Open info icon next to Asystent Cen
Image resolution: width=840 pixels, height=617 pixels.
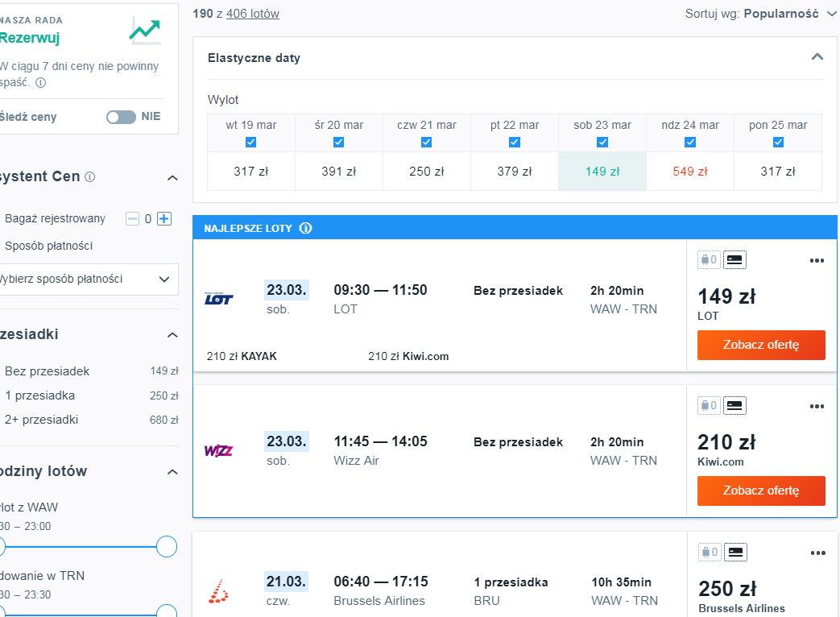coord(90,176)
